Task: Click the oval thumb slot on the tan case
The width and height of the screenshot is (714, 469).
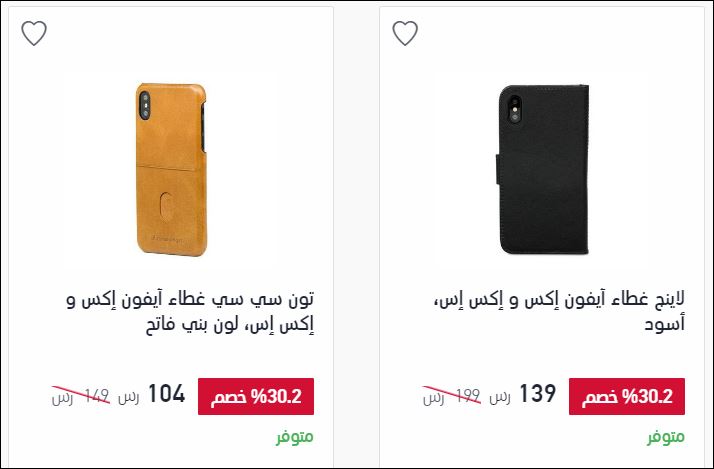Action: click(166, 207)
